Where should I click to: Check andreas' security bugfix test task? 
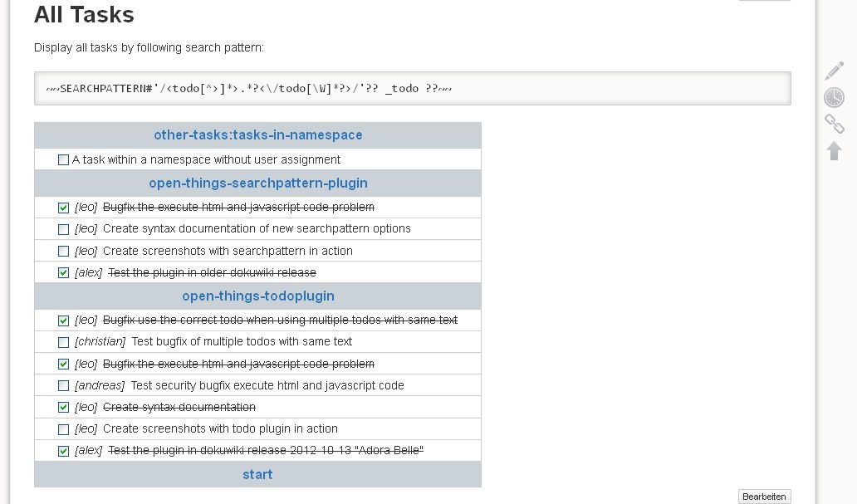coord(64,386)
